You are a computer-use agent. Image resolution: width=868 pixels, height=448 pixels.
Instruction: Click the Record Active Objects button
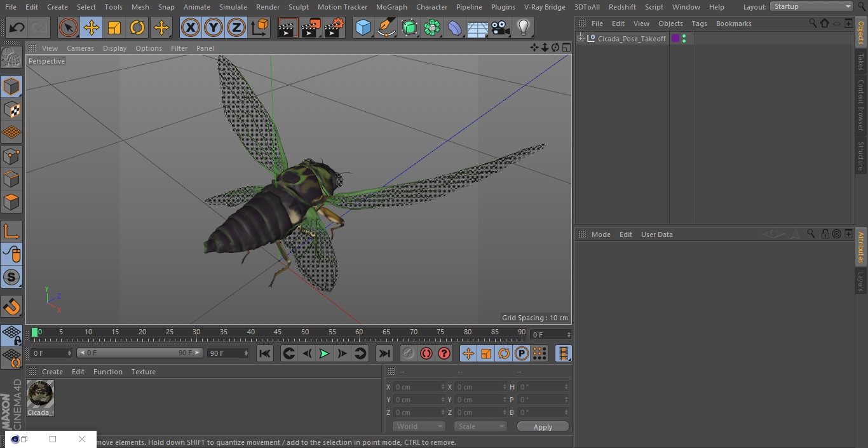409,353
